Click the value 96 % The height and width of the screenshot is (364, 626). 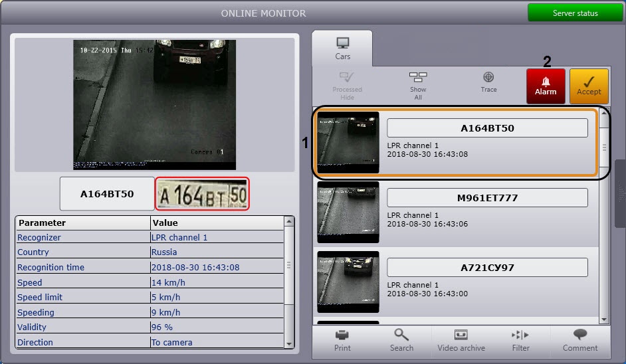[161, 327]
